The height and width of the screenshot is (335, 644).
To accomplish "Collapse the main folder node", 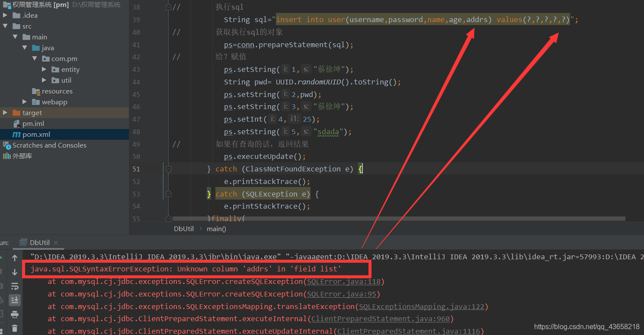I will click(15, 37).
